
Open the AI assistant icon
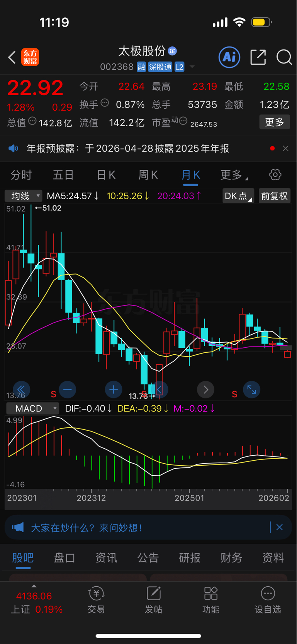229,57
